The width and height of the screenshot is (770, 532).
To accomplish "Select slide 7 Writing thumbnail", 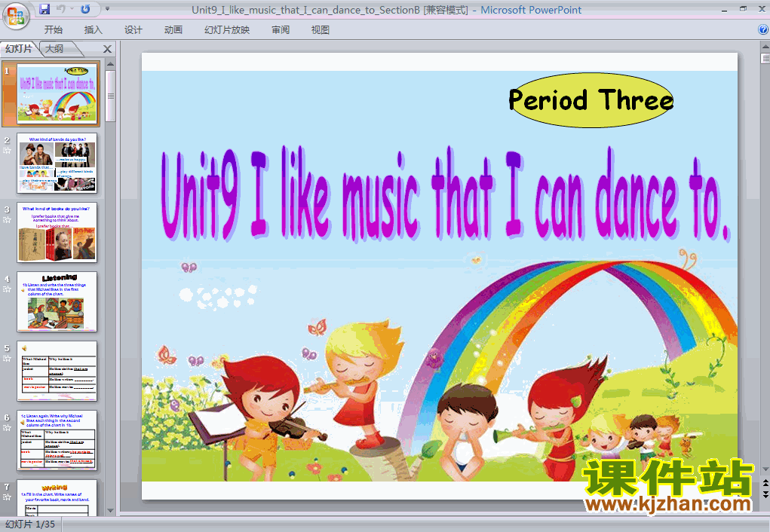I will coord(57,497).
